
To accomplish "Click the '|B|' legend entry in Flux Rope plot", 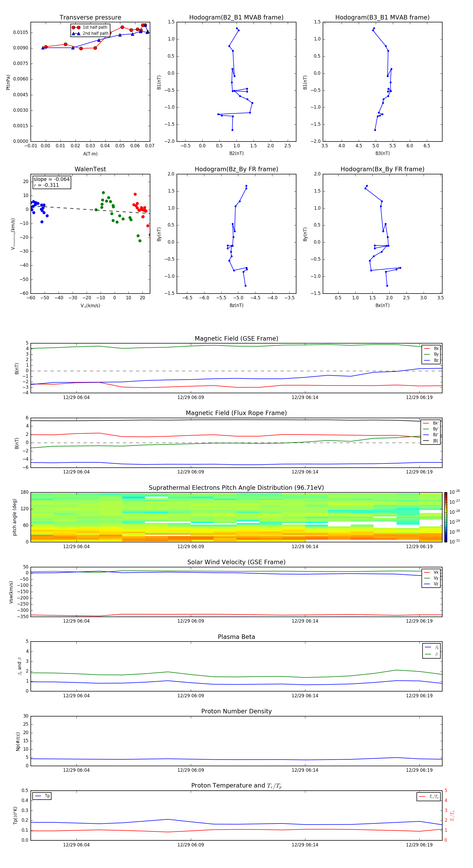I will [x=431, y=441].
